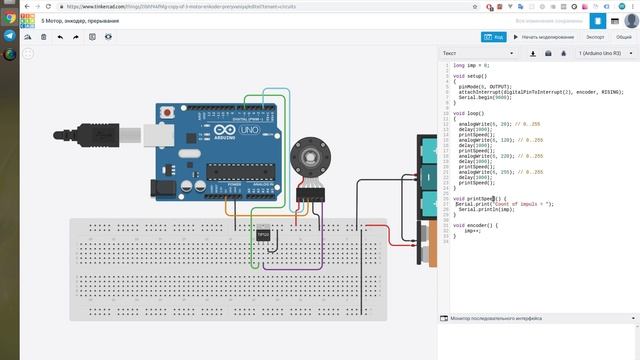Reload the browser page
The image size is (640, 360).
click(48, 7)
